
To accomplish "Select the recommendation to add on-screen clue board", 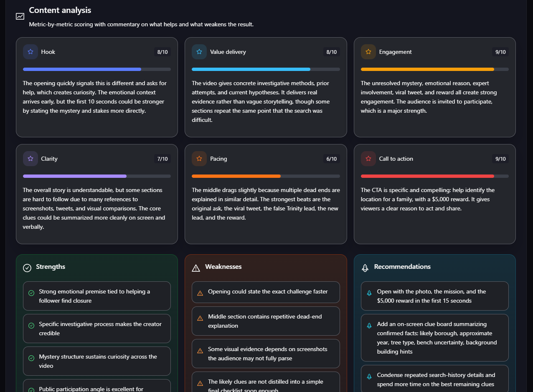I will click(435, 338).
